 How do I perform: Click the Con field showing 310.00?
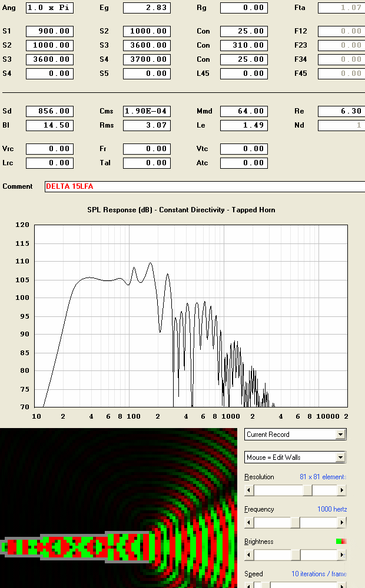point(244,45)
